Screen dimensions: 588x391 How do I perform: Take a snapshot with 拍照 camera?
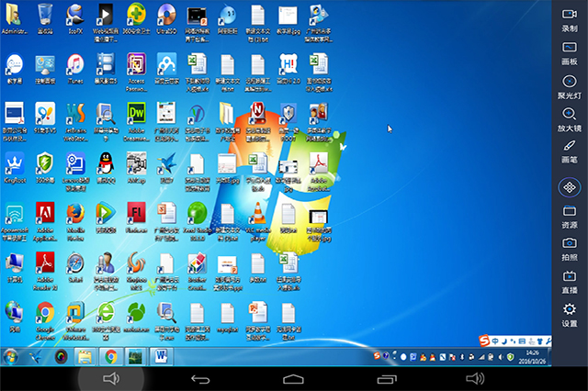pos(570,249)
